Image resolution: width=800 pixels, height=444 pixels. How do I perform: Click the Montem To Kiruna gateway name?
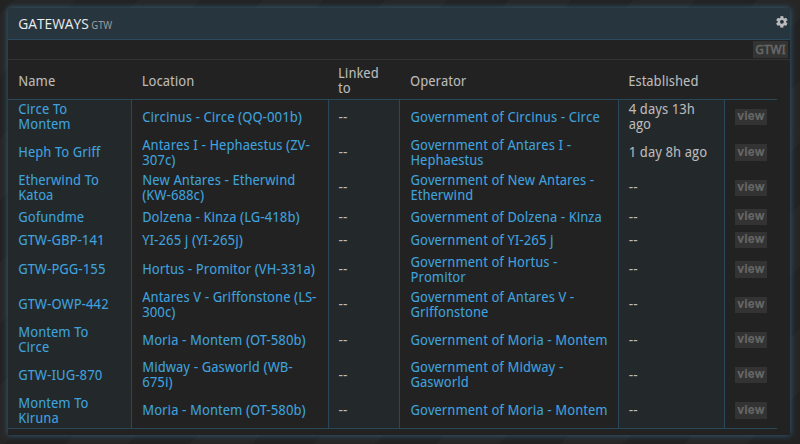point(53,410)
